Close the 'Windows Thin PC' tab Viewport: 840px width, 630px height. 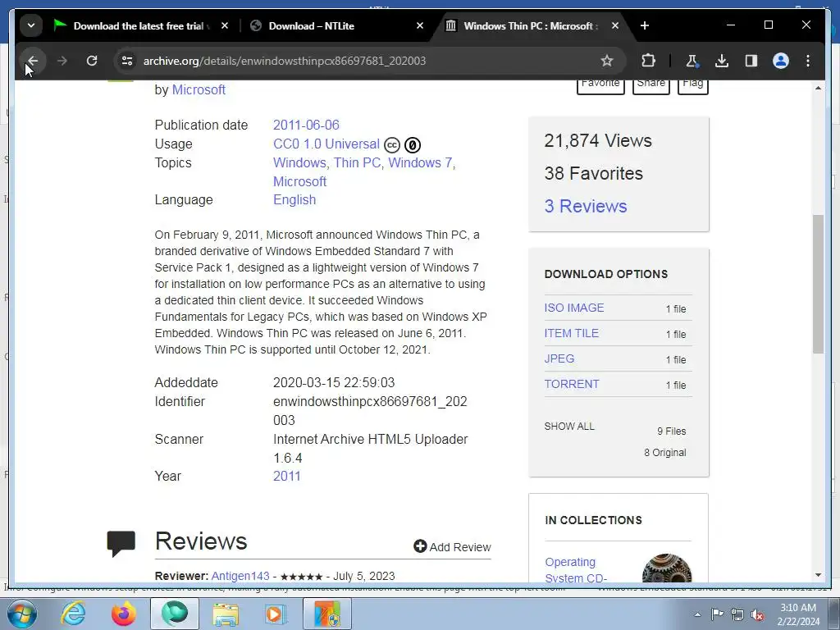point(615,25)
